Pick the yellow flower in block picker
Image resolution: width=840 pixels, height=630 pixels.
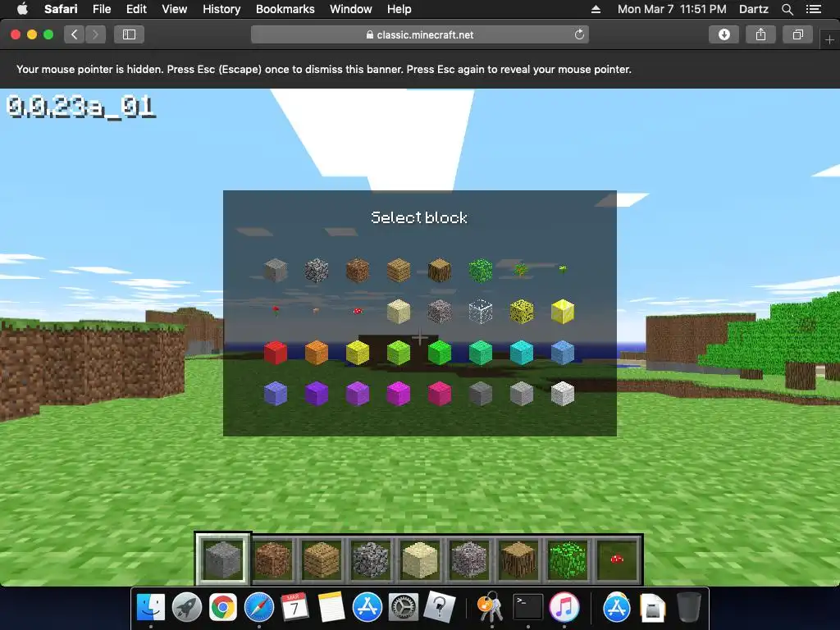pos(563,269)
